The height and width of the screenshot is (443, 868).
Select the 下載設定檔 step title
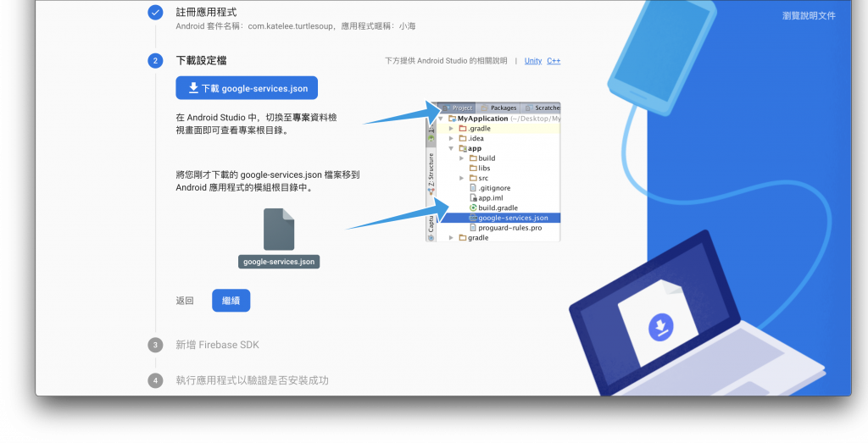(x=201, y=61)
